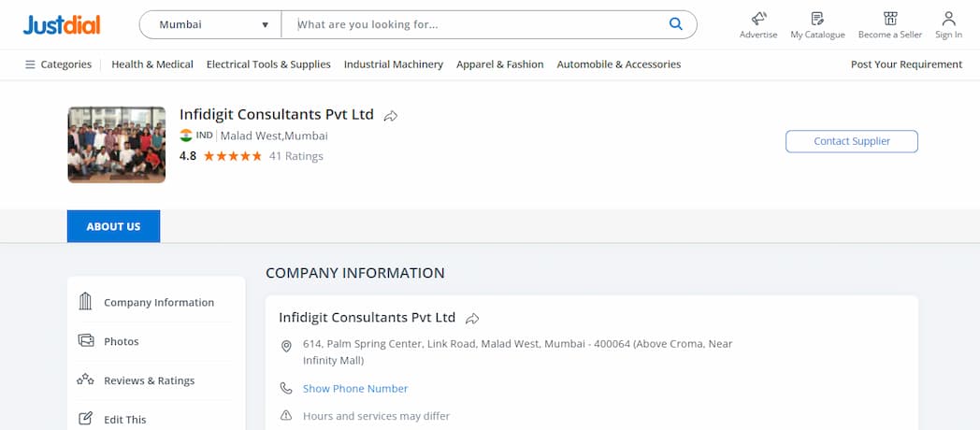Click the search magnifier icon
The height and width of the screenshot is (430, 980).
[x=676, y=24]
